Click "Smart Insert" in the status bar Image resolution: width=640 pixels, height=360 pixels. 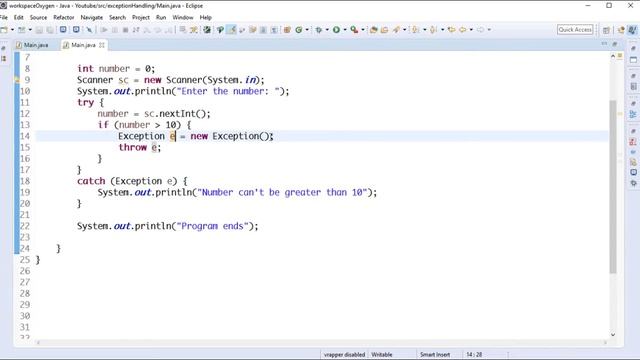click(435, 355)
